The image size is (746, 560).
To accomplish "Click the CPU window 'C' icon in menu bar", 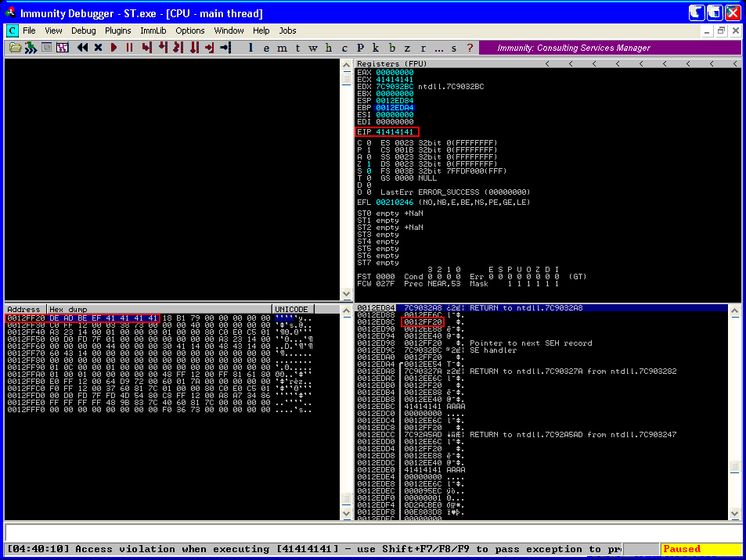I will 13,31.
